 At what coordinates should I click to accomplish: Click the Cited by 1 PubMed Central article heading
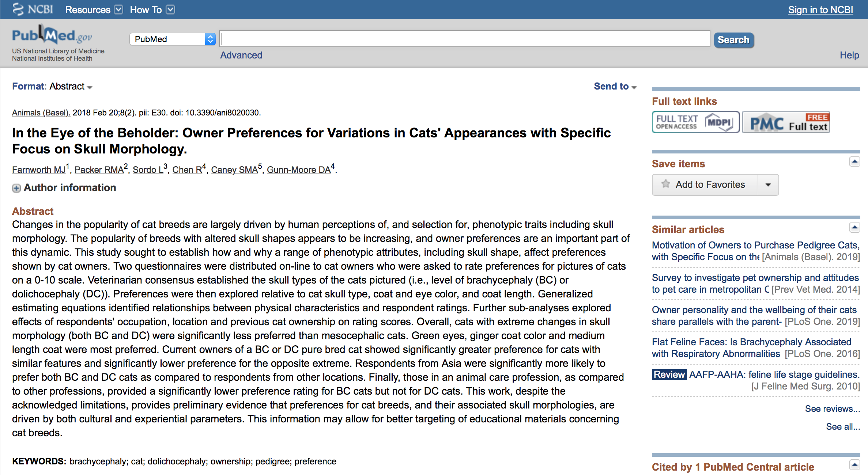(x=733, y=467)
